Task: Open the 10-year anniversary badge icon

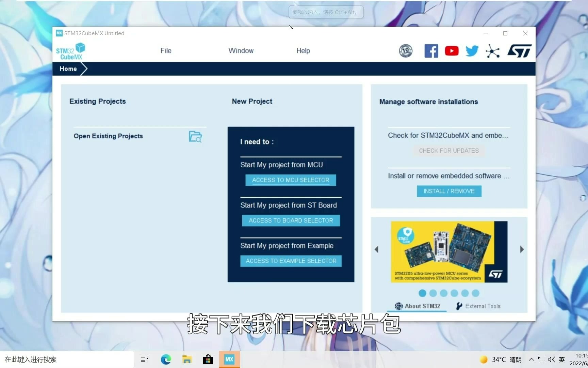Action: [406, 51]
